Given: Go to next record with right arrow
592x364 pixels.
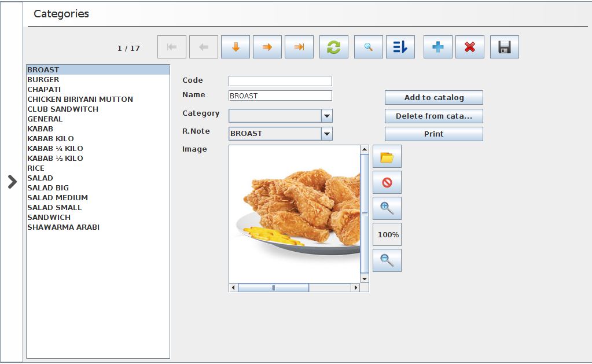Looking at the screenshot, I should [267, 47].
